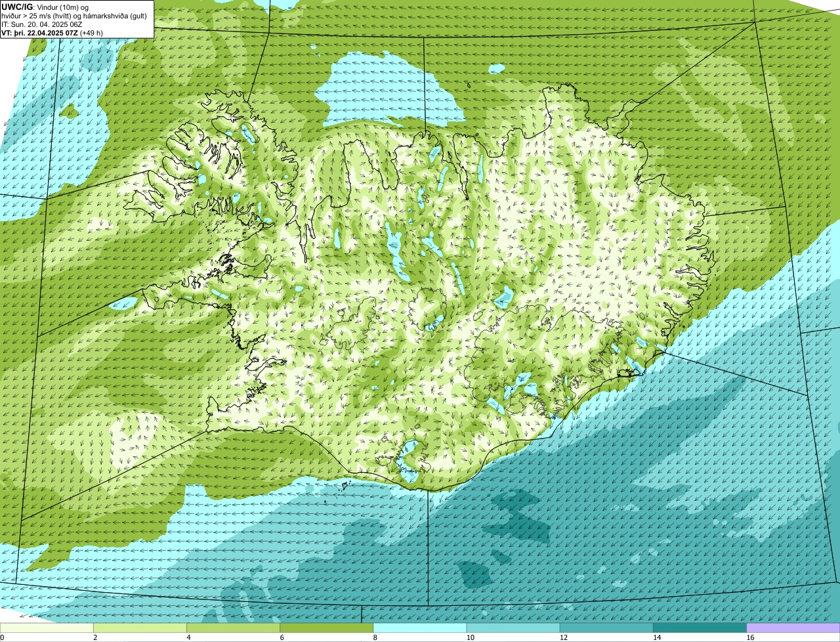The width and height of the screenshot is (840, 642).
Task: Pick the 4–6 m/s legend color segment
Action: pyautogui.click(x=233, y=628)
